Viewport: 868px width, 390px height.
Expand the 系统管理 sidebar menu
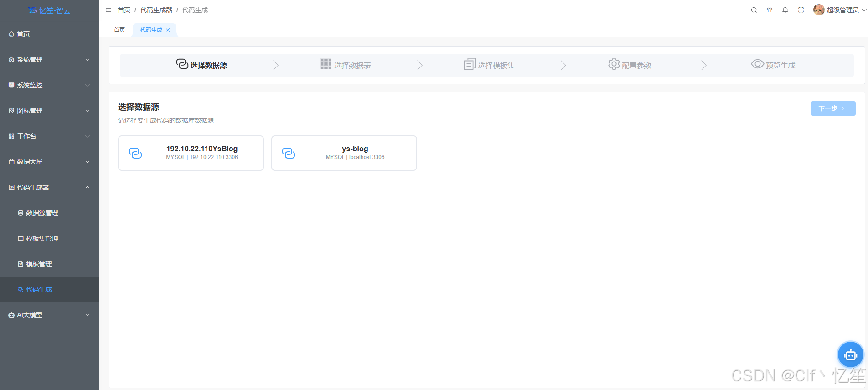(x=50, y=60)
